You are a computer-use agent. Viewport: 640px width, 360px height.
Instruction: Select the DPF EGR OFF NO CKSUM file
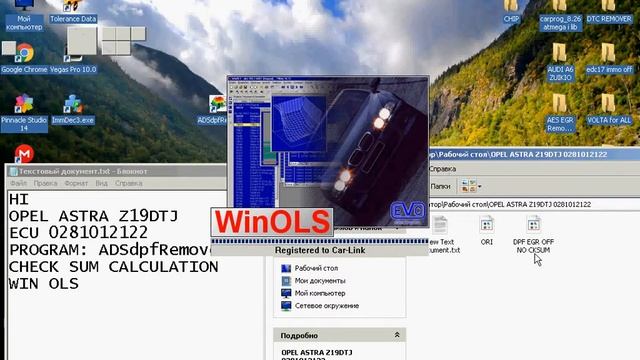pyautogui.click(x=533, y=235)
